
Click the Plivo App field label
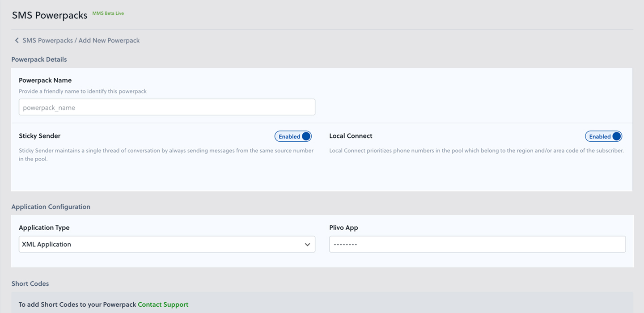pos(343,228)
